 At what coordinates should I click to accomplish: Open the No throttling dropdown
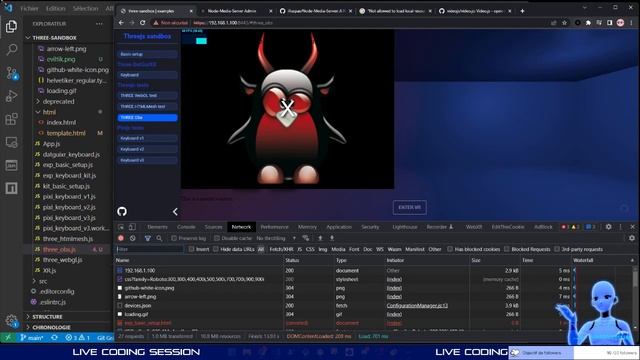[x=276, y=238]
